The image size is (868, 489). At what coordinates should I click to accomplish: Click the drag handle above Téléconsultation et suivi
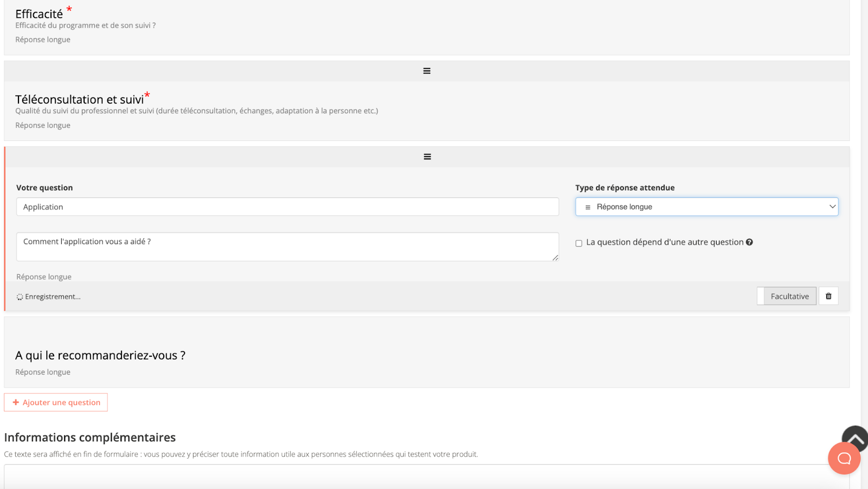pos(426,71)
